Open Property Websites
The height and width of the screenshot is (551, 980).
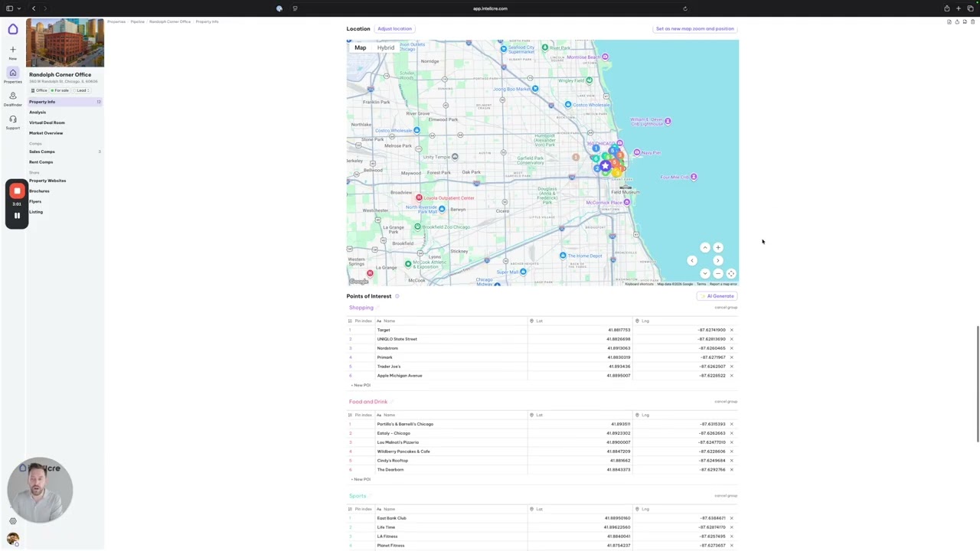pos(47,181)
